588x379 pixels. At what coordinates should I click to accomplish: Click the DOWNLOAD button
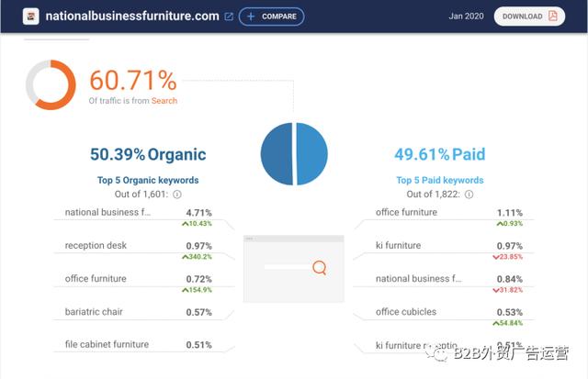pos(529,17)
